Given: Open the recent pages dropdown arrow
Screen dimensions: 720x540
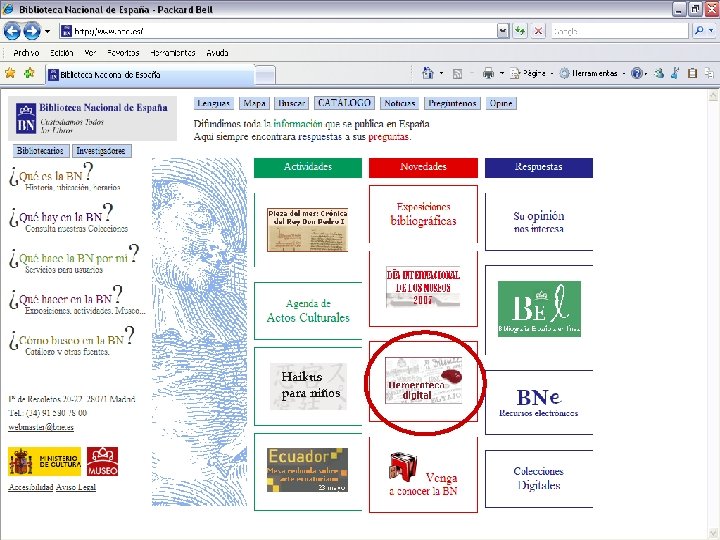Looking at the screenshot, I should (47, 32).
